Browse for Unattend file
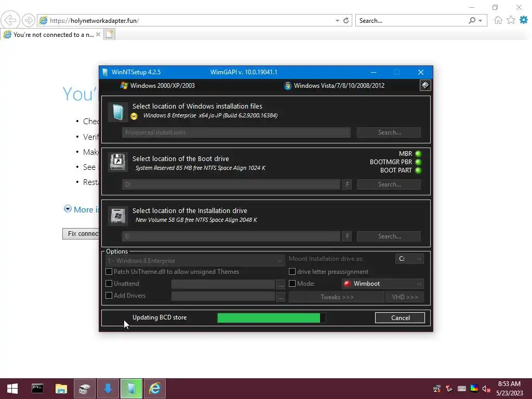 (x=281, y=284)
